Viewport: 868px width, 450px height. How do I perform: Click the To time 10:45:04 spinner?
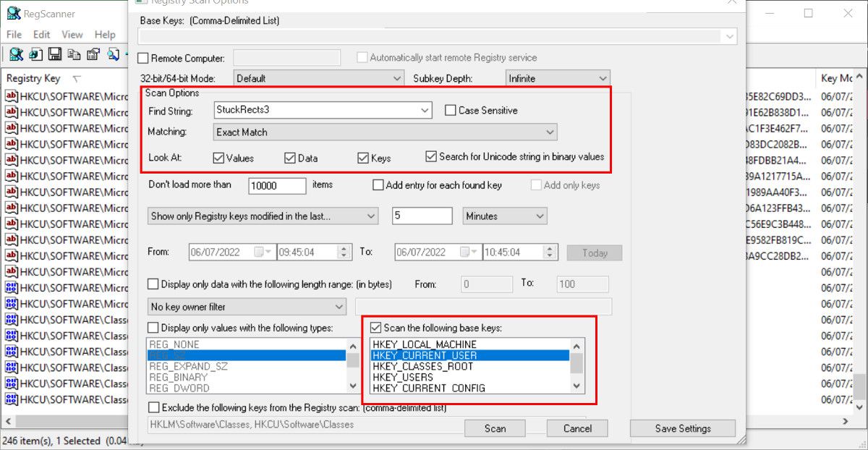pyautogui.click(x=551, y=252)
